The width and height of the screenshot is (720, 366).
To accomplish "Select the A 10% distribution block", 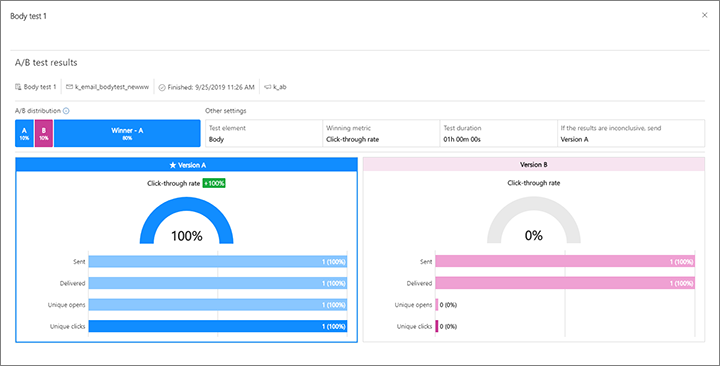I will coord(24,133).
